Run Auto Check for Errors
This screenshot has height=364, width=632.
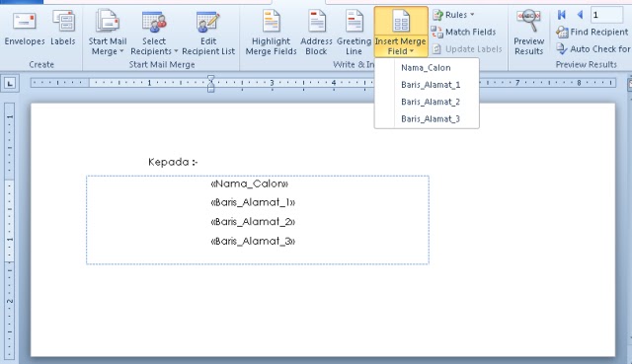tap(593, 49)
